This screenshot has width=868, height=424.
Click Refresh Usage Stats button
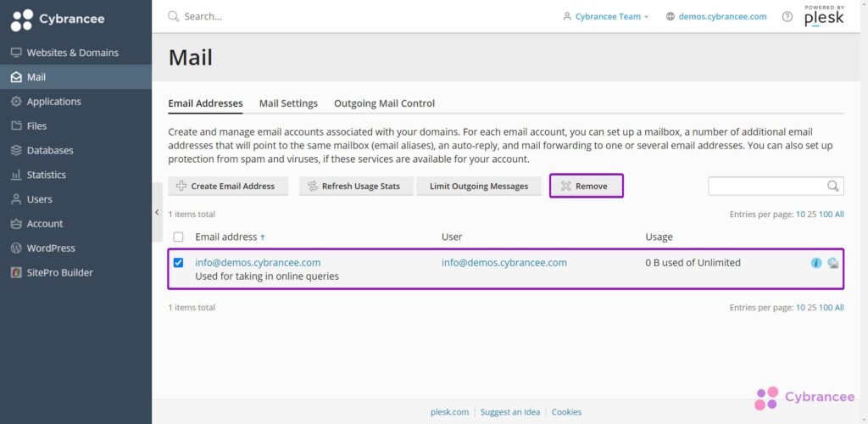[x=356, y=186]
